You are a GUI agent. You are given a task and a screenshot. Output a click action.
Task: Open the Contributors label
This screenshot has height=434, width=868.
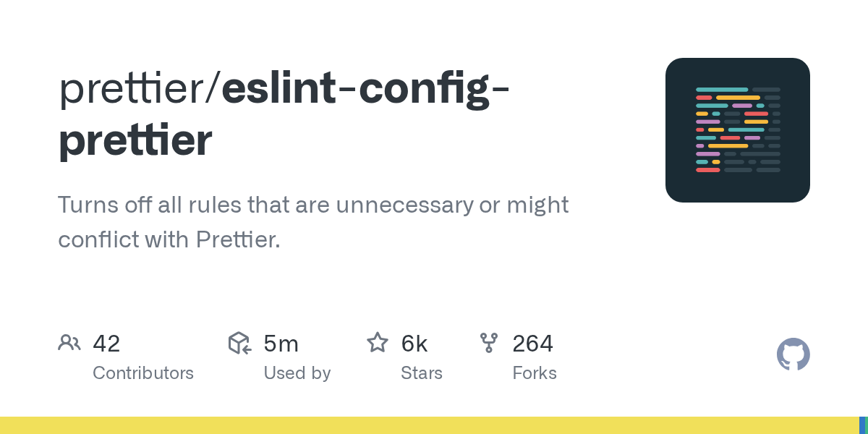click(143, 373)
